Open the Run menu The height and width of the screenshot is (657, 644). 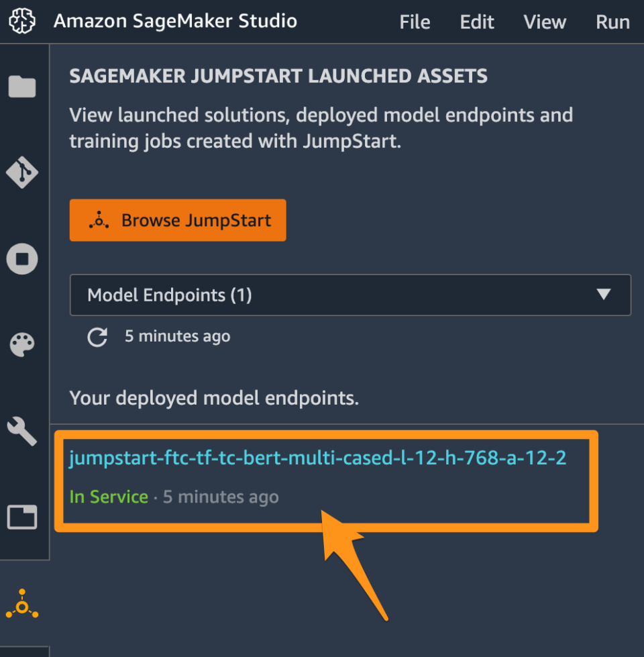click(x=612, y=21)
